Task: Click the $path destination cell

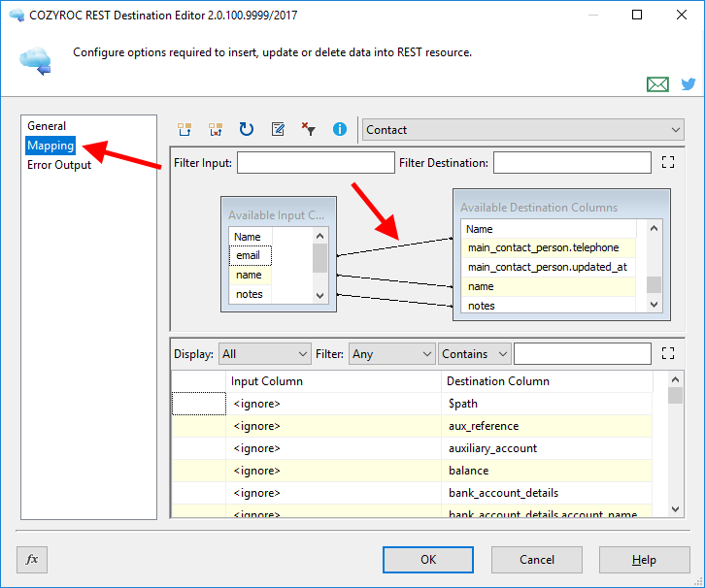Action: [547, 404]
